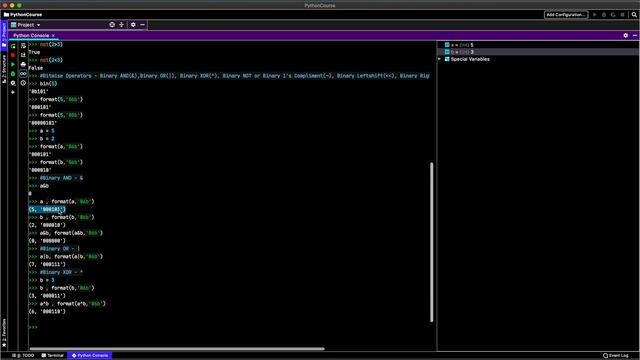Click the '#Bitwise Operators' comment line

[234, 76]
